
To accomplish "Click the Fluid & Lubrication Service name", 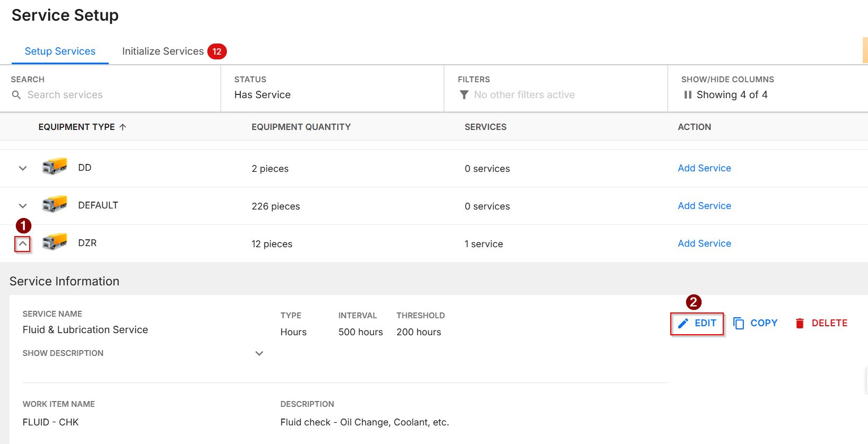I will 85,330.
